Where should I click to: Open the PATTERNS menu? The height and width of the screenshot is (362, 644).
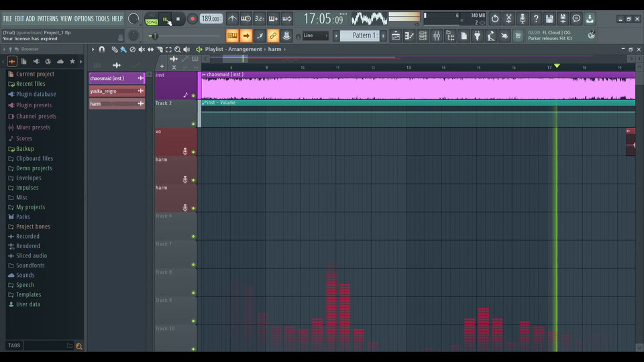[48, 19]
